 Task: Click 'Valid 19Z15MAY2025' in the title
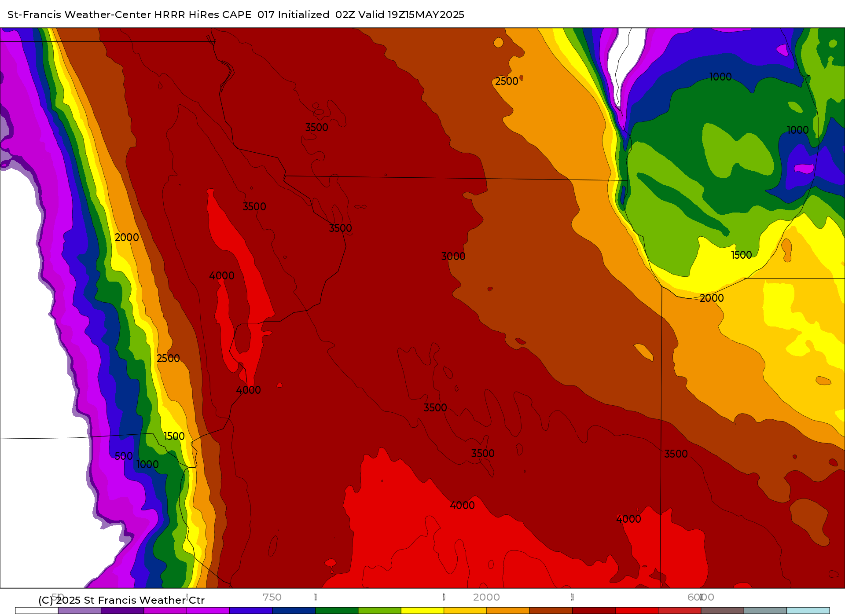tap(411, 15)
